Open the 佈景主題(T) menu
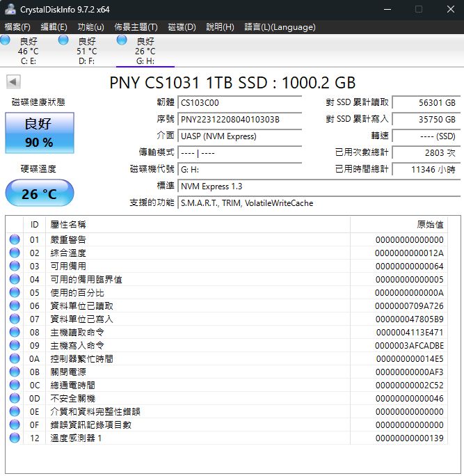464x476 pixels. tap(136, 27)
